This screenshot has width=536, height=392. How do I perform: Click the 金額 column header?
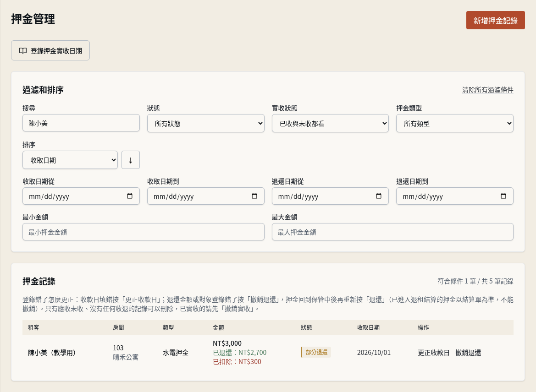(x=218, y=327)
